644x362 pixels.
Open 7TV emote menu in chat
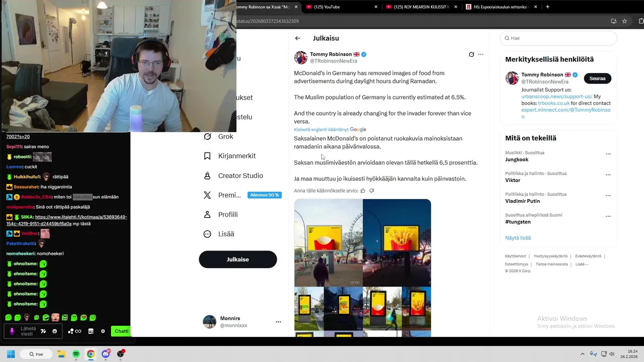tap(43, 331)
